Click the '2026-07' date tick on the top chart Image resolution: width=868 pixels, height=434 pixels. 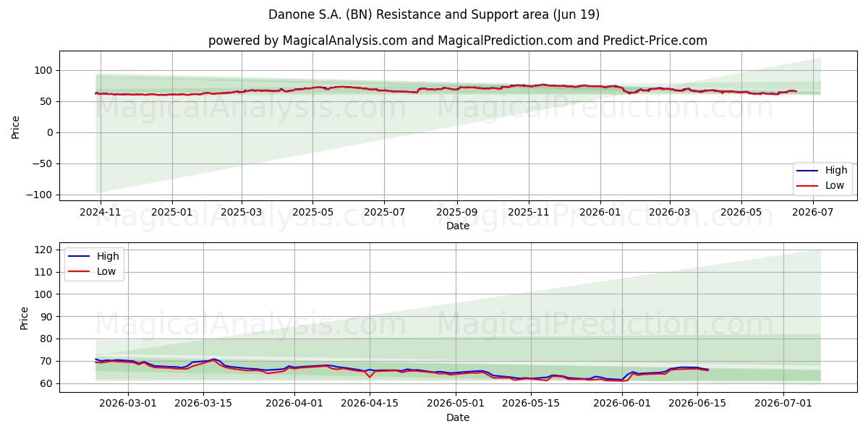(813, 212)
